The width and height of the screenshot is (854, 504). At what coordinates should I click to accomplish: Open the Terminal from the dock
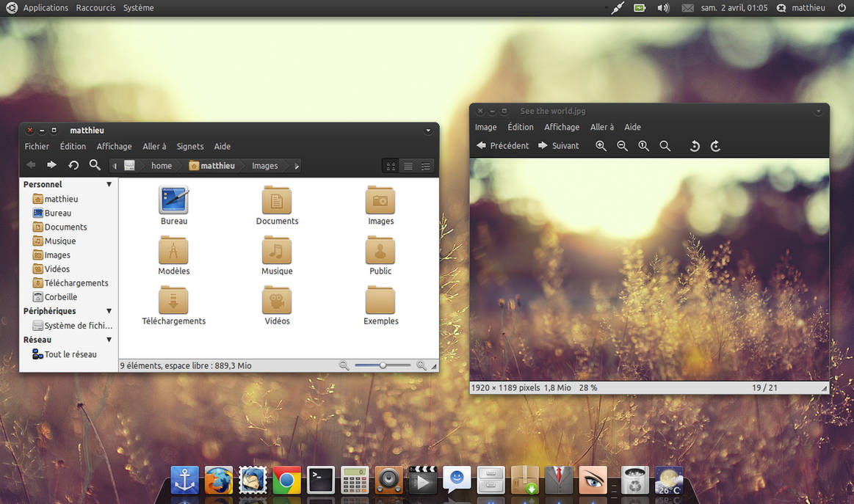tap(321, 480)
